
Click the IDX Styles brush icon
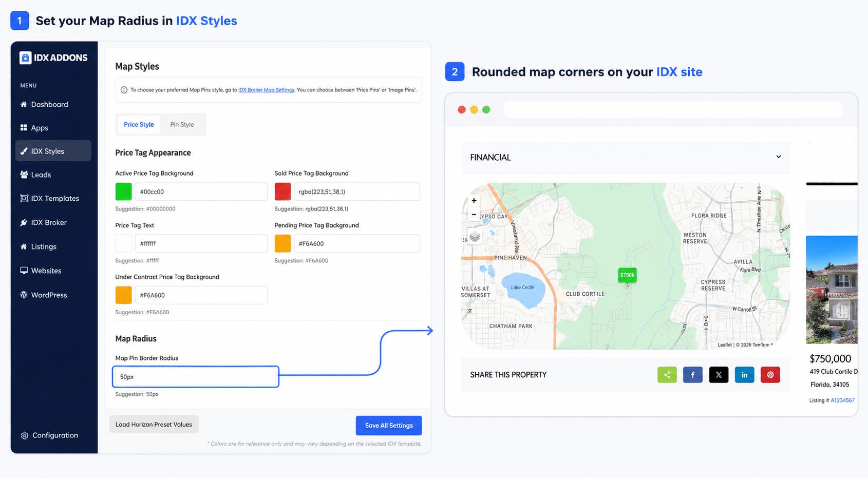[24, 151]
